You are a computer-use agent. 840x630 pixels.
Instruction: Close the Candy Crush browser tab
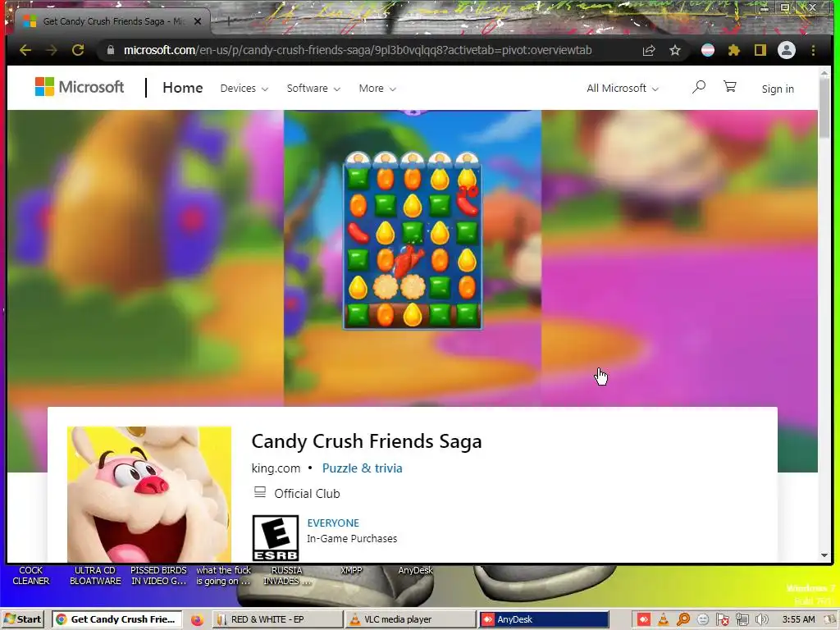coord(197,21)
